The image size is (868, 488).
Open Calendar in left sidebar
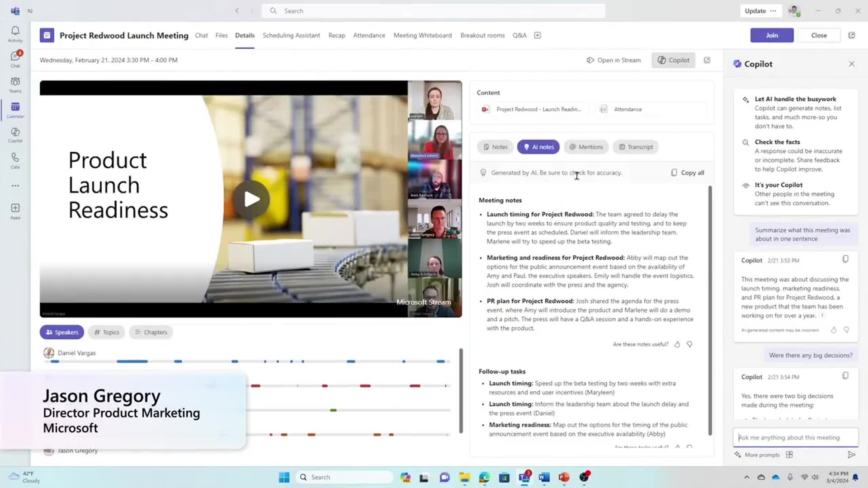15,110
